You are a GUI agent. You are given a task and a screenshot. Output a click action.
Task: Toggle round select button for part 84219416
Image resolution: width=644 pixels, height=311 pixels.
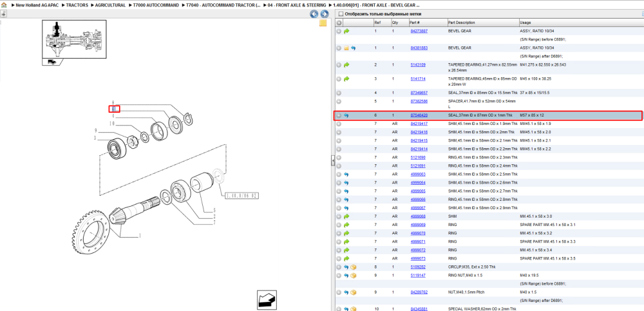click(339, 132)
